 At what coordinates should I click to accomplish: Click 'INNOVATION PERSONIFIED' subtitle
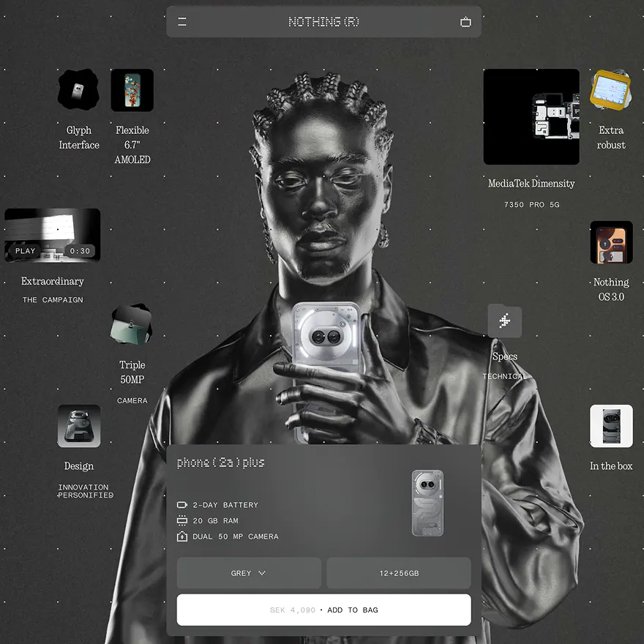click(85, 491)
